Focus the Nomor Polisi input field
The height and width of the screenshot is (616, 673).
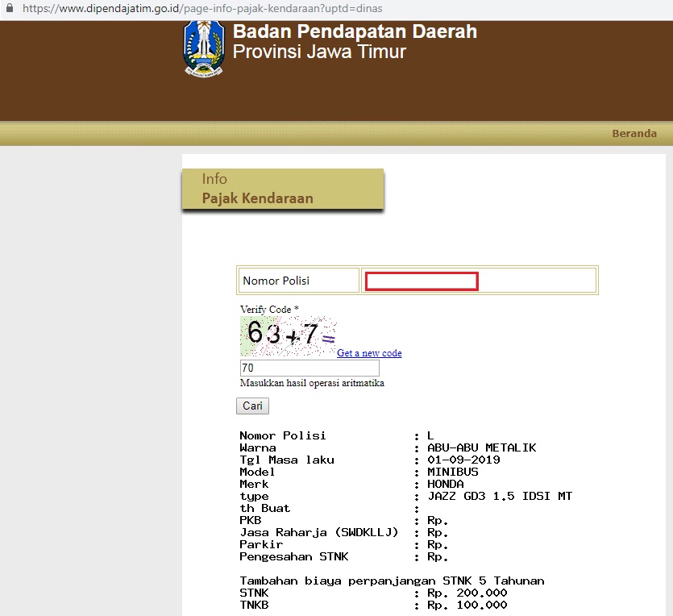coord(422,281)
